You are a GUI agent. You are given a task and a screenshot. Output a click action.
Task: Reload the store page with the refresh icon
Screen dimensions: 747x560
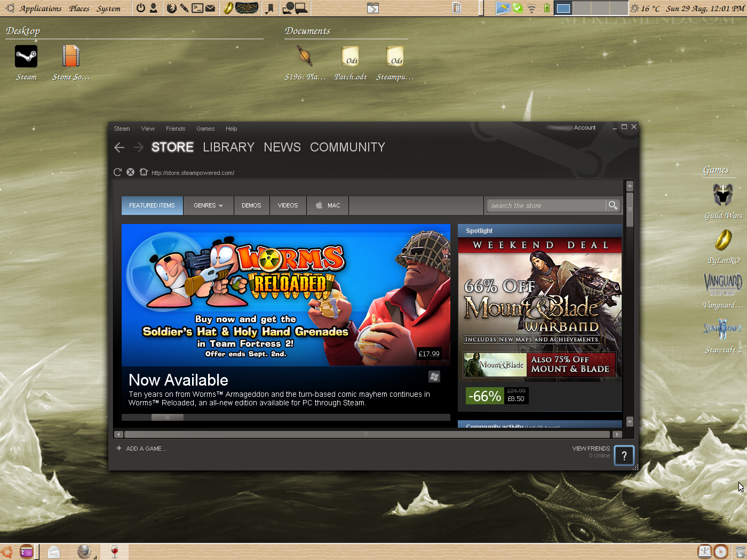point(117,172)
